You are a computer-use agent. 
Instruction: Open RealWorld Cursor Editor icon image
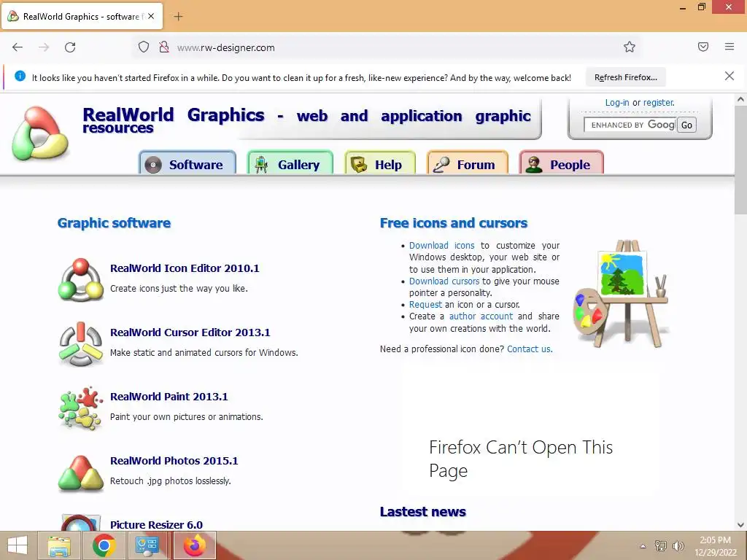(80, 344)
